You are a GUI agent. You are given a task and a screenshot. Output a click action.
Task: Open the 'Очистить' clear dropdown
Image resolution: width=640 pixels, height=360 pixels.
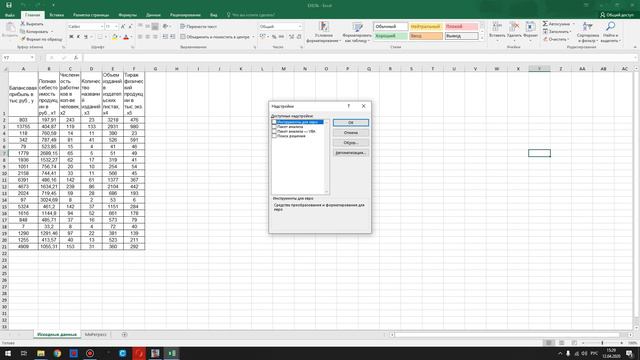[x=556, y=39]
